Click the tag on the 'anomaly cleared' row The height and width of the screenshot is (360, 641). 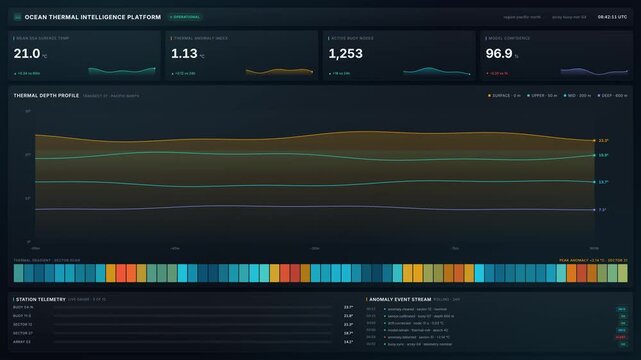[x=622, y=309]
